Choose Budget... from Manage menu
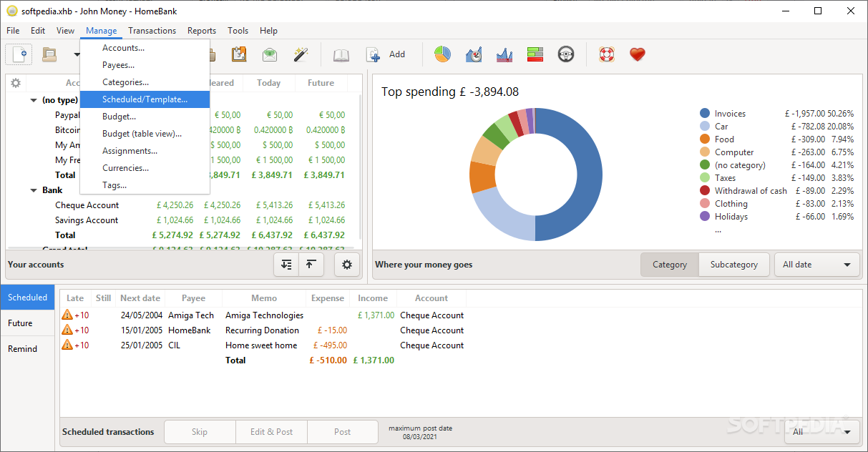This screenshot has width=868, height=452. pyautogui.click(x=145, y=117)
